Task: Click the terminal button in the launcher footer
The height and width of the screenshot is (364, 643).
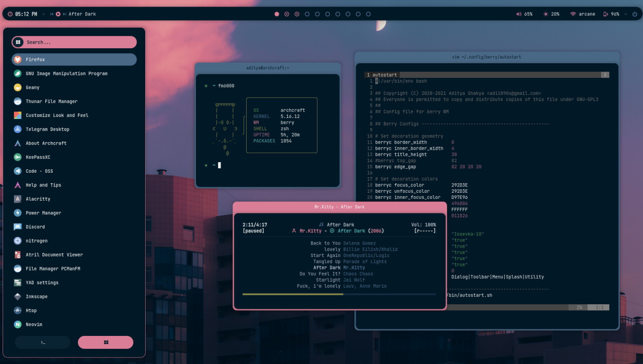Action: (42, 342)
